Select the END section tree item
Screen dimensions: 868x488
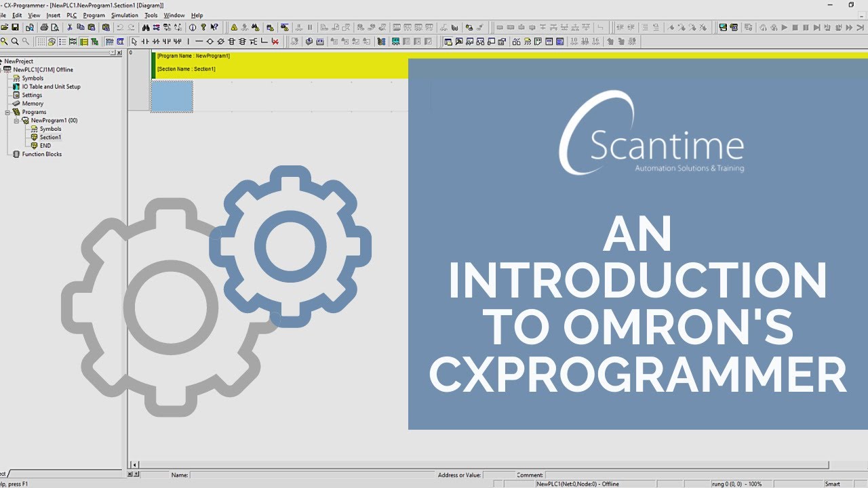[45, 146]
